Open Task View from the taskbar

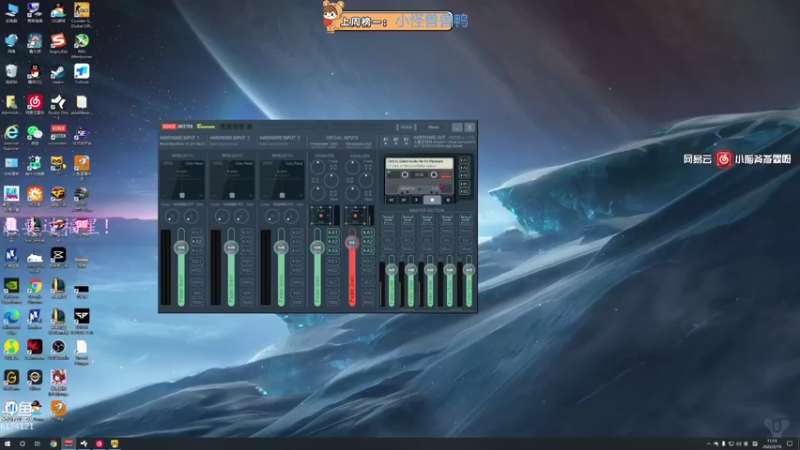tap(37, 444)
